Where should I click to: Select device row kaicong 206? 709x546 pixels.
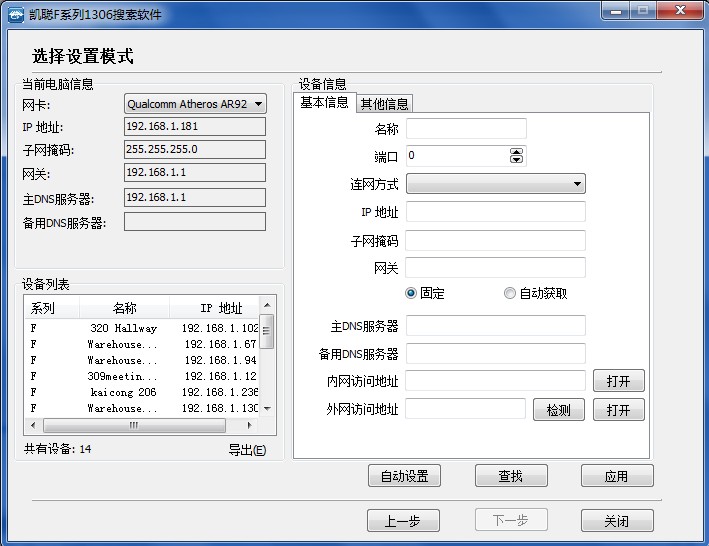(142, 392)
